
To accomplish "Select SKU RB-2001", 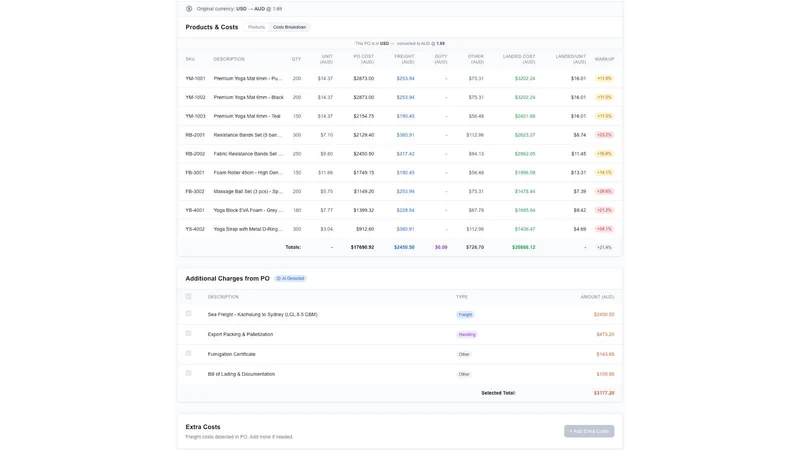I will tap(195, 135).
